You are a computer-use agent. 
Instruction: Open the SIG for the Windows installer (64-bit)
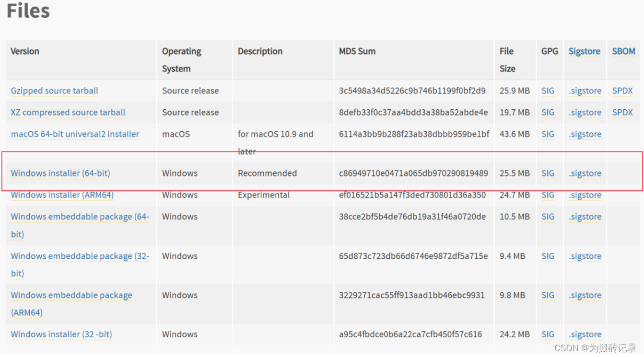548,173
